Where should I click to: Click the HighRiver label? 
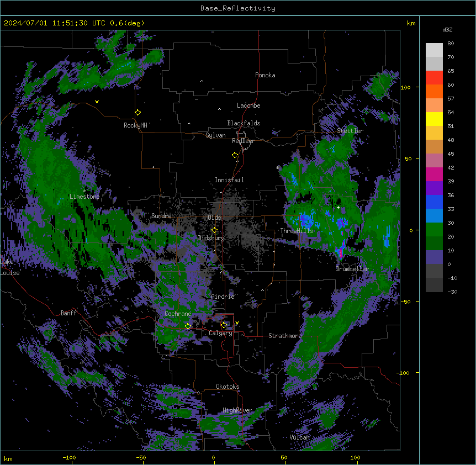tap(237, 410)
